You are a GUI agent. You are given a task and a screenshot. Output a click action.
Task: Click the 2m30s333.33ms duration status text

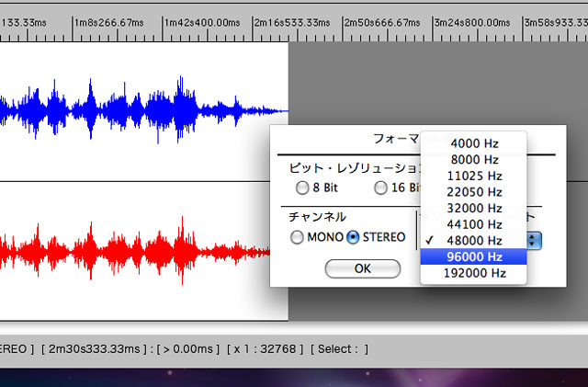(x=94, y=349)
